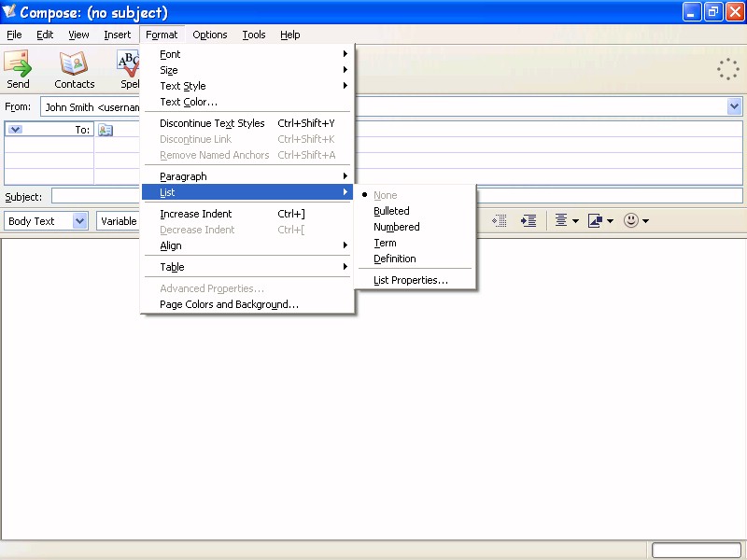Close the Compose window
The height and width of the screenshot is (560, 747).
(735, 12)
